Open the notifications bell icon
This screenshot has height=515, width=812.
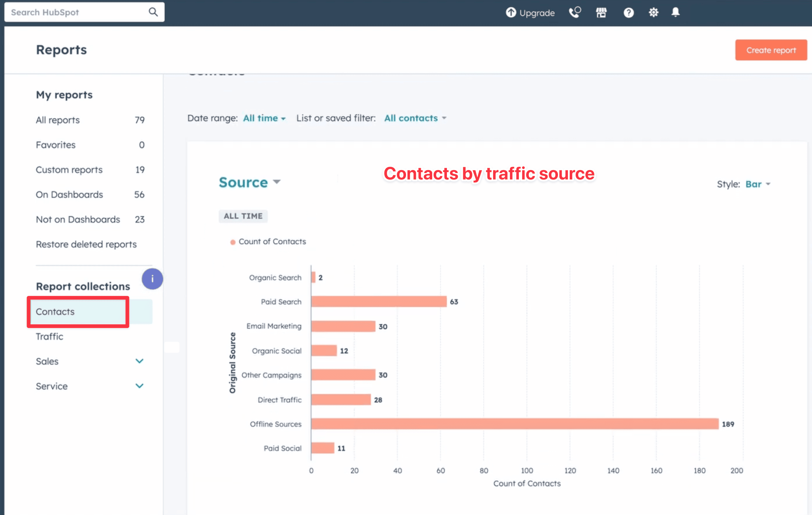tap(676, 12)
